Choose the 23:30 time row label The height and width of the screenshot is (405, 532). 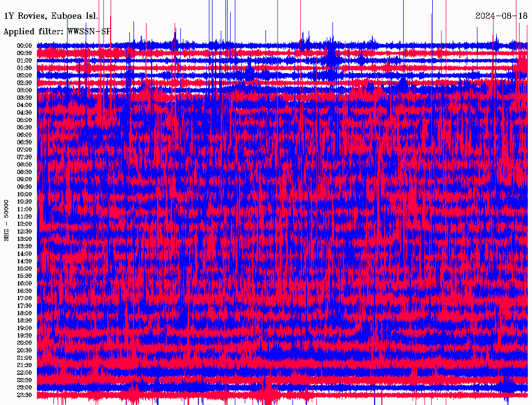coord(25,395)
